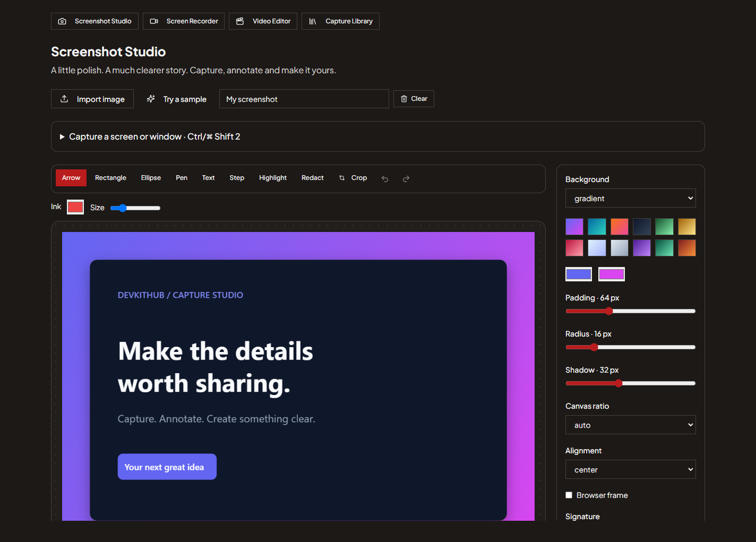Select the Step tool

(x=237, y=178)
